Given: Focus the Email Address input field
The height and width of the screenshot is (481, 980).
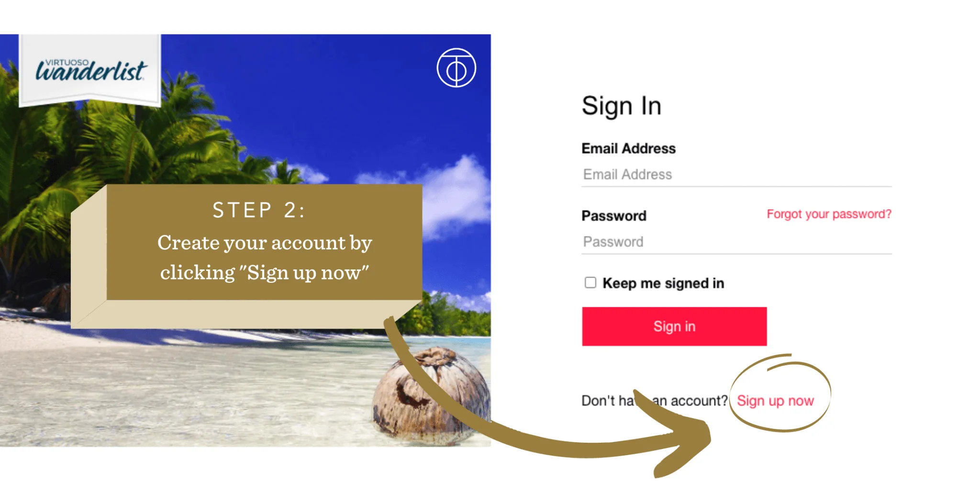Looking at the screenshot, I should click(x=736, y=175).
